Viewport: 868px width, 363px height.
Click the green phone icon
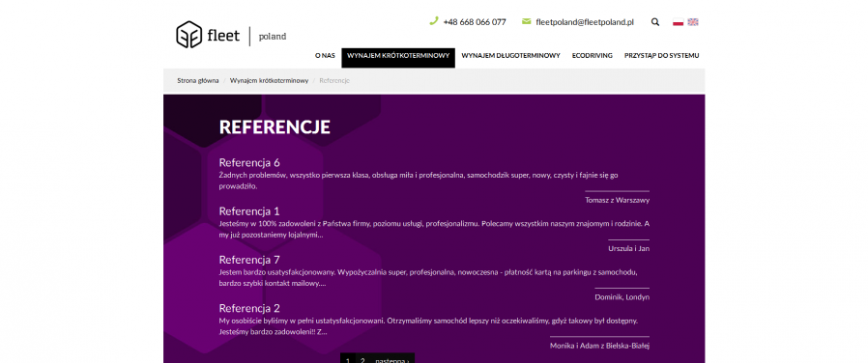point(433,21)
